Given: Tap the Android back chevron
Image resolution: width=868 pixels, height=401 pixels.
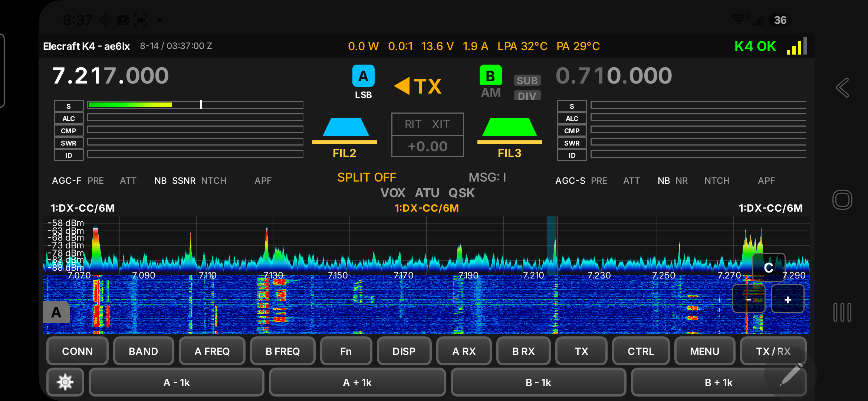Looking at the screenshot, I should [842, 88].
